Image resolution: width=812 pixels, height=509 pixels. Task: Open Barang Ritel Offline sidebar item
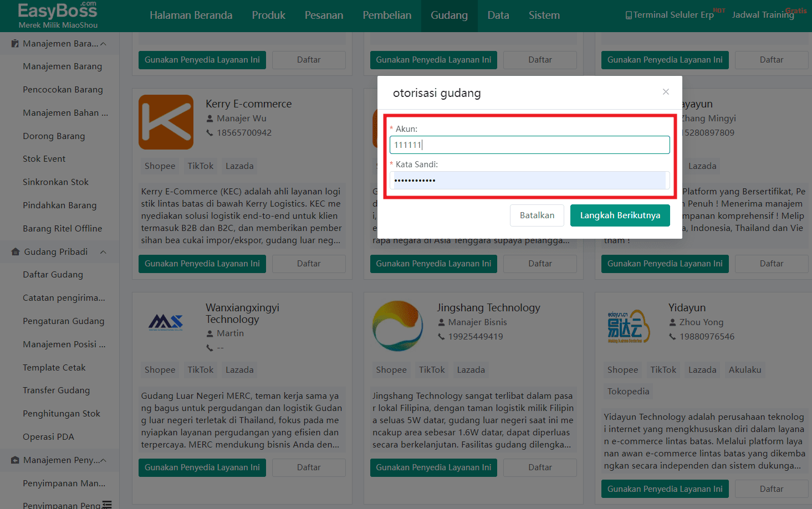pyautogui.click(x=62, y=229)
